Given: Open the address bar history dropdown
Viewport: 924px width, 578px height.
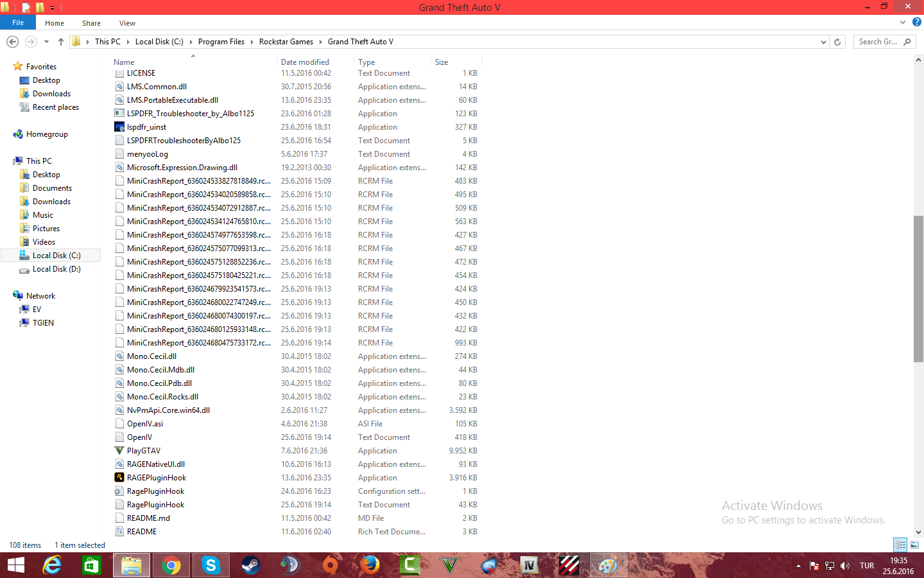Looking at the screenshot, I should click(823, 42).
